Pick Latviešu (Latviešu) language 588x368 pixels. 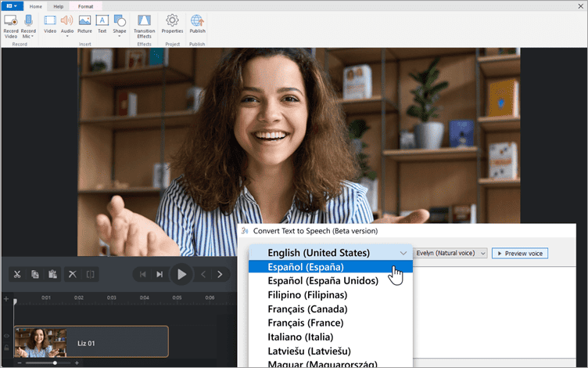(x=330, y=351)
